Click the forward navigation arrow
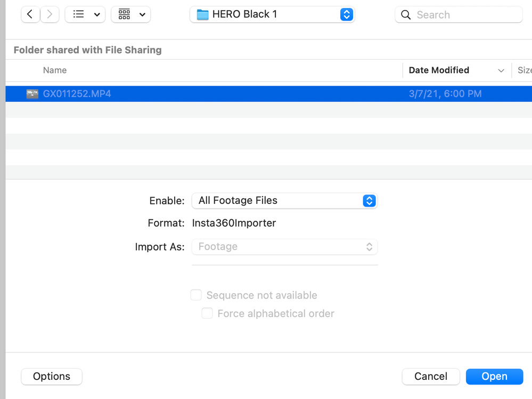 click(x=50, y=14)
